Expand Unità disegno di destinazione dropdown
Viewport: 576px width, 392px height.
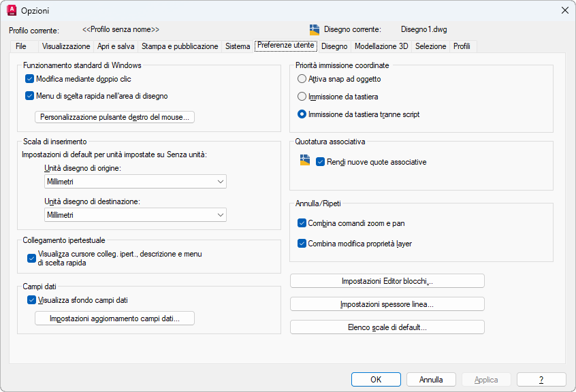(135, 215)
